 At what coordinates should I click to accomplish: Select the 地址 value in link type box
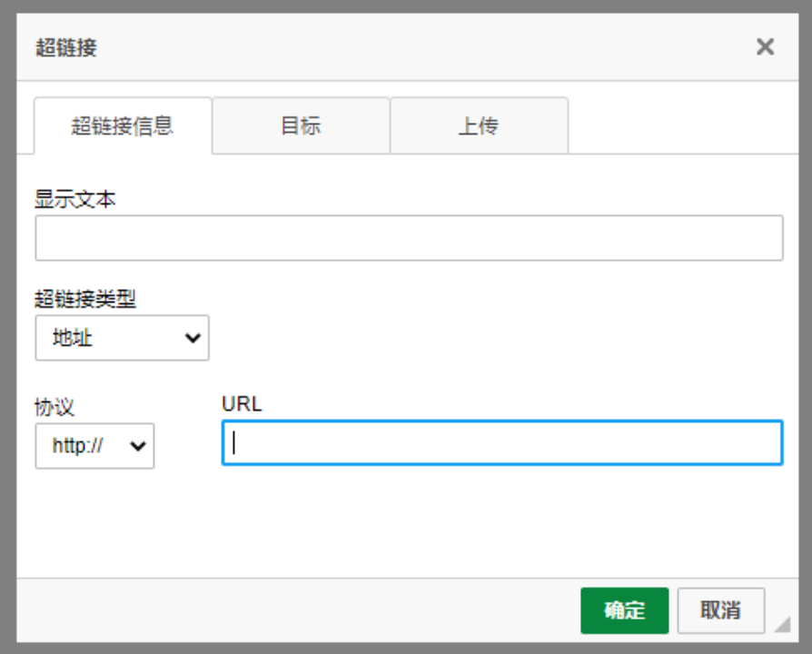(74, 339)
